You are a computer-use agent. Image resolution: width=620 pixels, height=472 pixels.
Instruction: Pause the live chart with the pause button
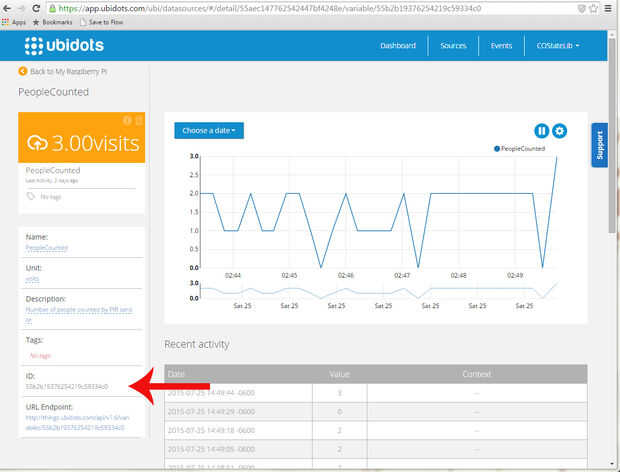point(541,131)
